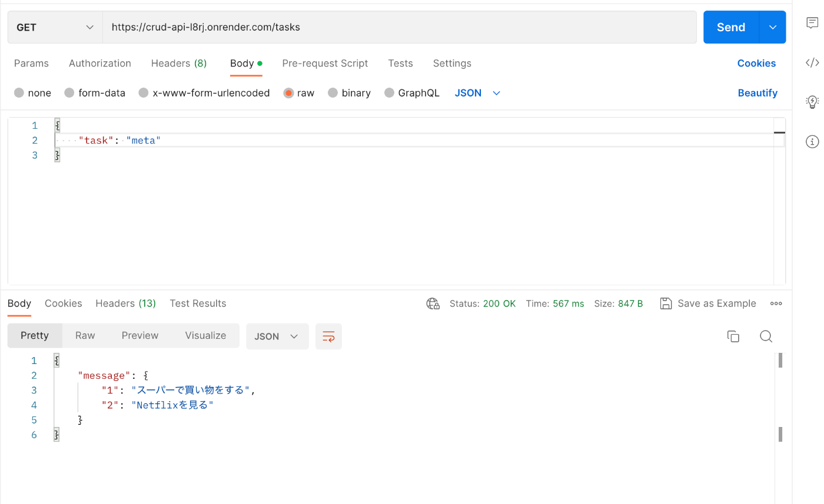Open the response JSON format dropdown
The image size is (824, 504).
[277, 336]
